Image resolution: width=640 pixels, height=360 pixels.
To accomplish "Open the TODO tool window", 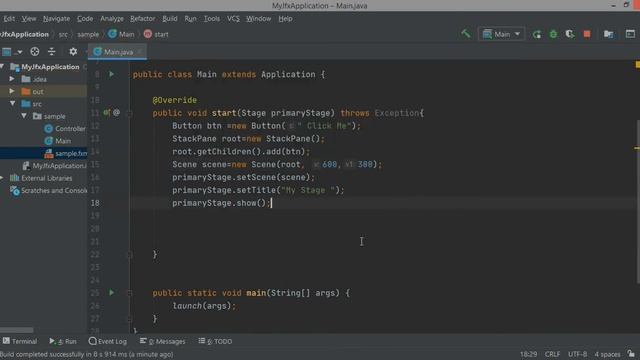I will click(x=215, y=341).
